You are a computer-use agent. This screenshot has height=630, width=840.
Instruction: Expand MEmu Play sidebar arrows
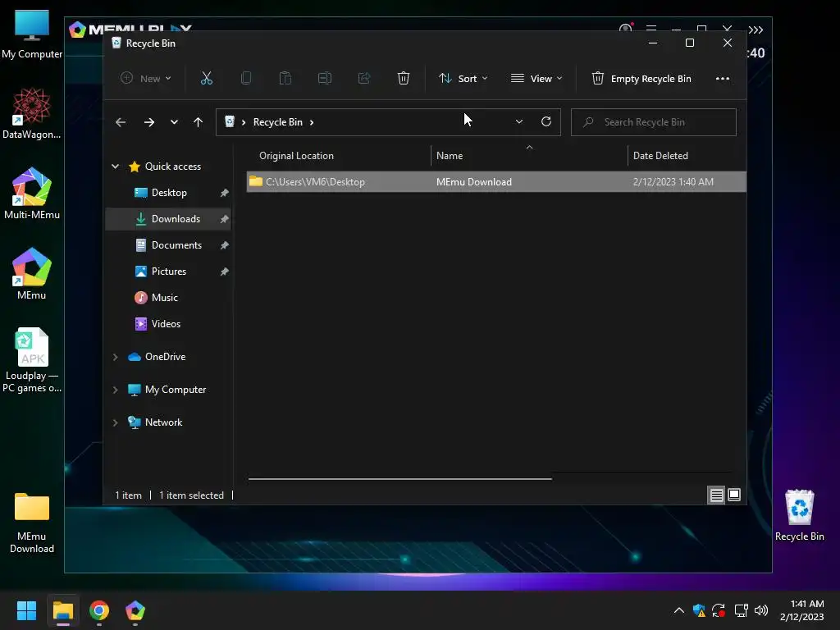click(756, 30)
